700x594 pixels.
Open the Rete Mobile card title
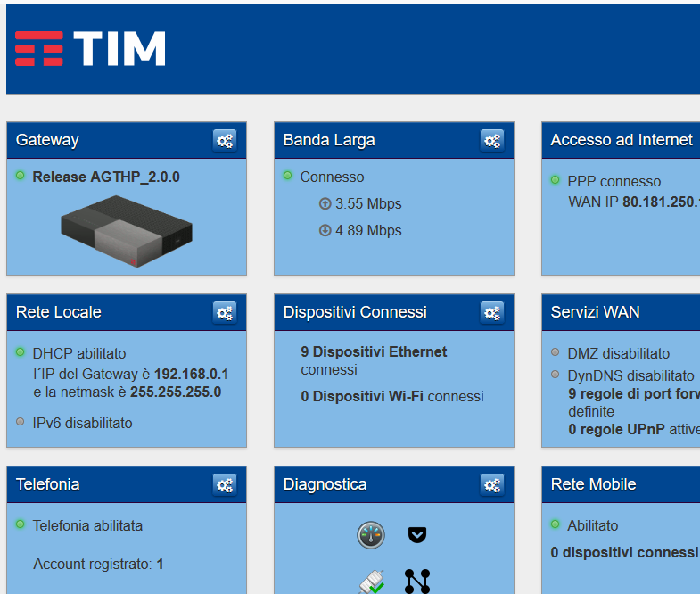[x=593, y=484]
